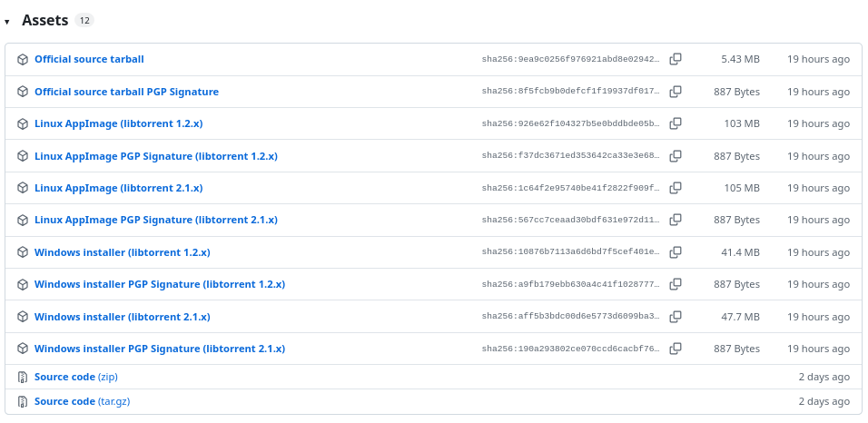Copy sha256 of Official source tarball

(676, 59)
